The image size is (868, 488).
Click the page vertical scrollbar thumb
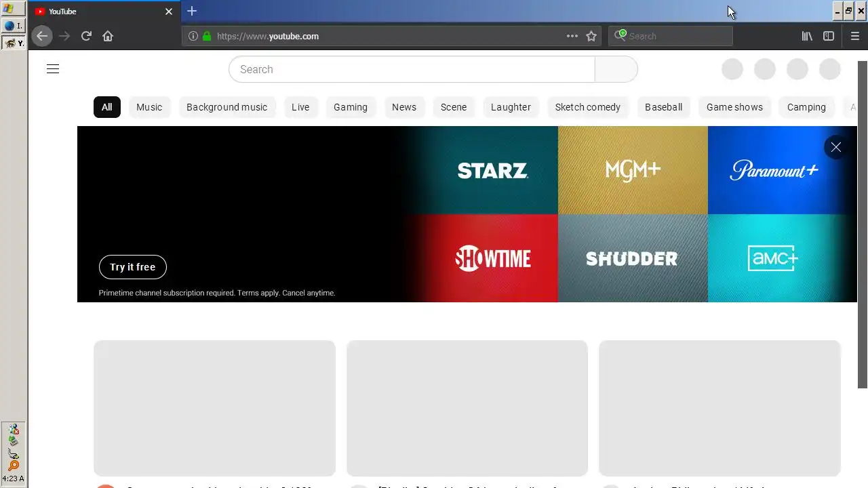[x=863, y=224]
